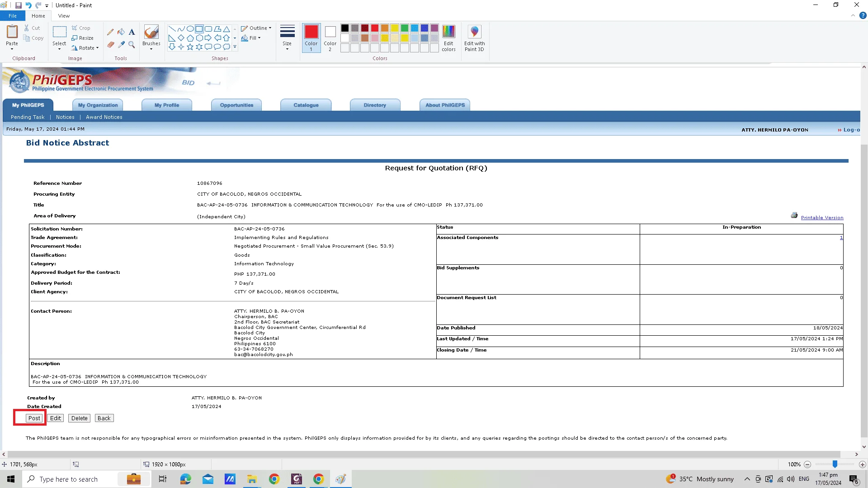Click the zoom in plus button

(862, 465)
